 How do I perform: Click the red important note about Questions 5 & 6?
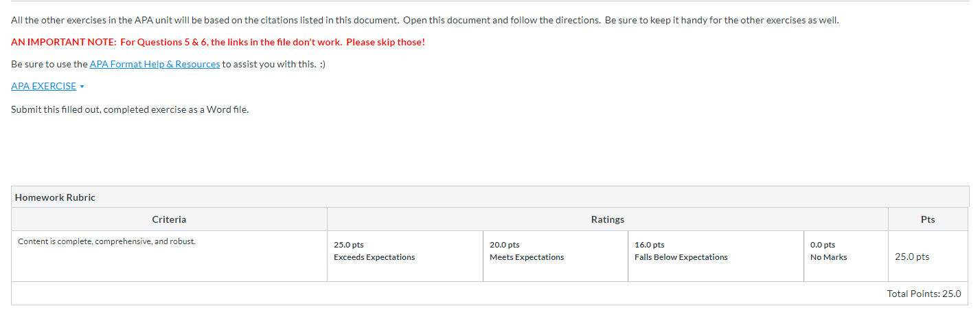coord(218,42)
